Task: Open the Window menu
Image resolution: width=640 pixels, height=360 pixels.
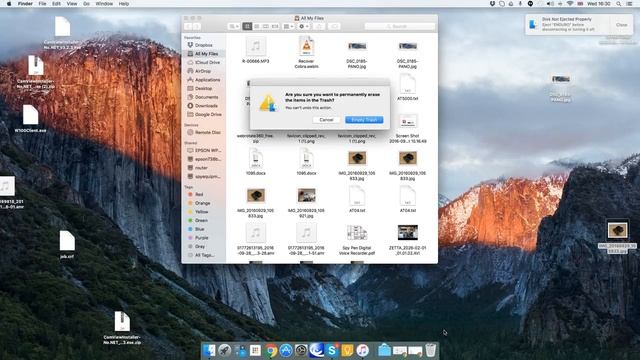Action: pos(104,4)
